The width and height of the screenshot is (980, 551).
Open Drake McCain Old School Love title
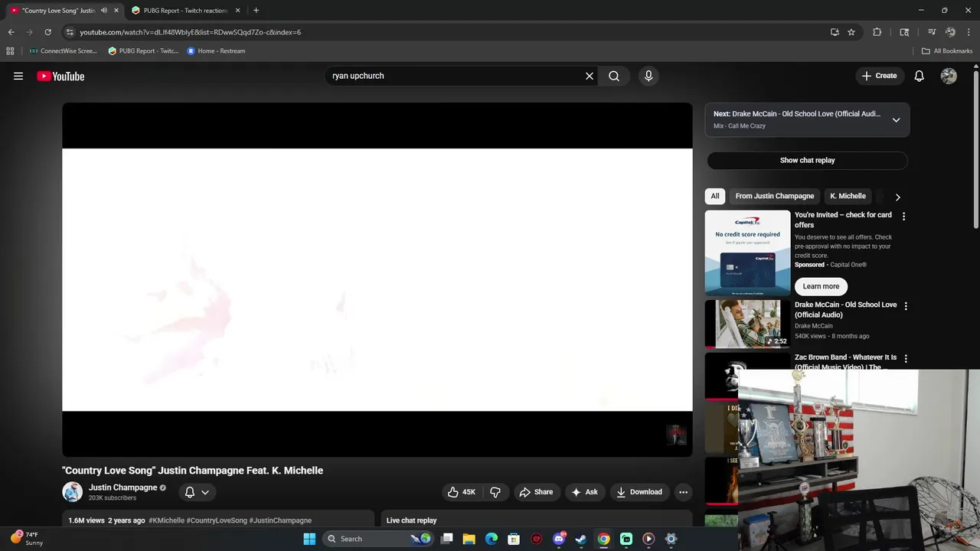(845, 309)
